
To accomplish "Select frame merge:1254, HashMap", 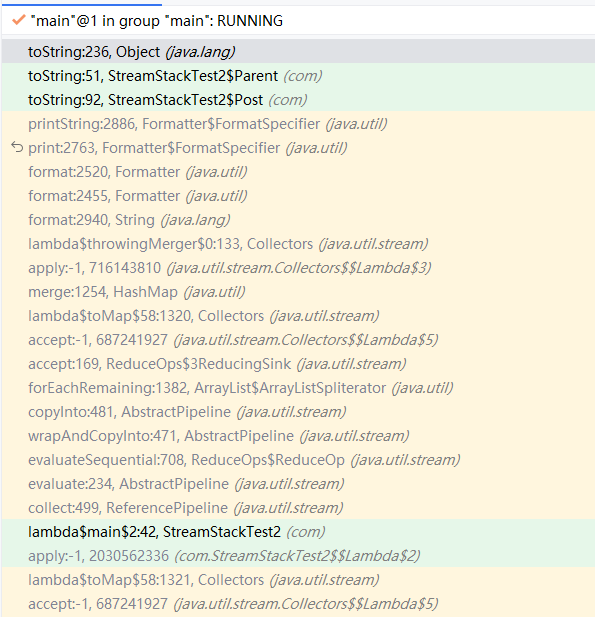I will [x=298, y=292].
